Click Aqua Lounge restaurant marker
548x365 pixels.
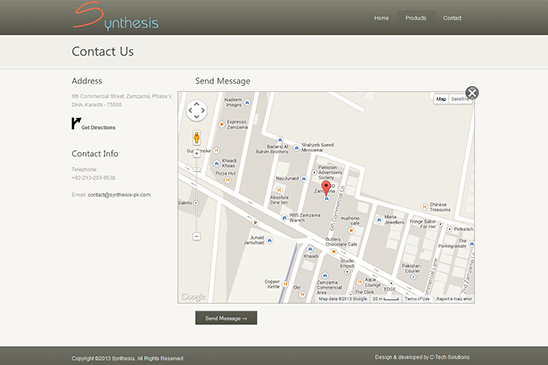pyautogui.click(x=360, y=282)
